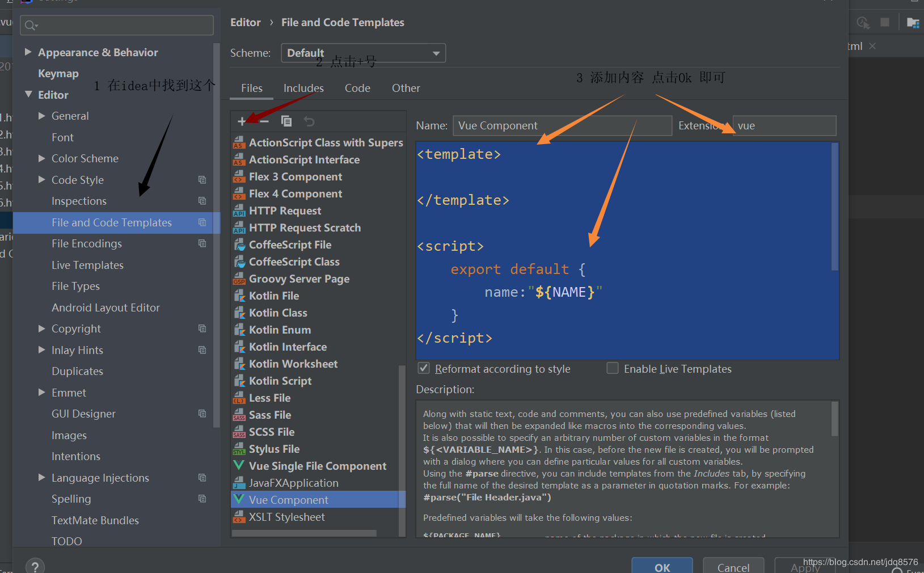Screen dimensions: 924x573
Task: Expand the Inlay Hints node
Action: (x=41, y=349)
